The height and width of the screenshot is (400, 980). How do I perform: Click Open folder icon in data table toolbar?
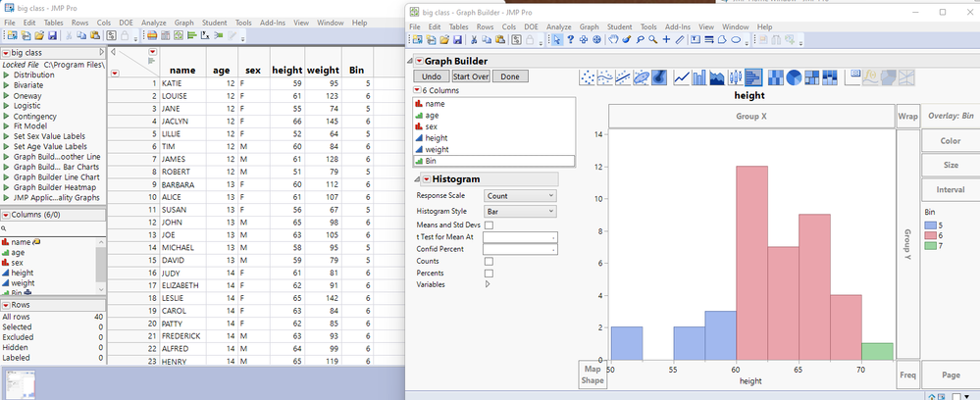39,35
